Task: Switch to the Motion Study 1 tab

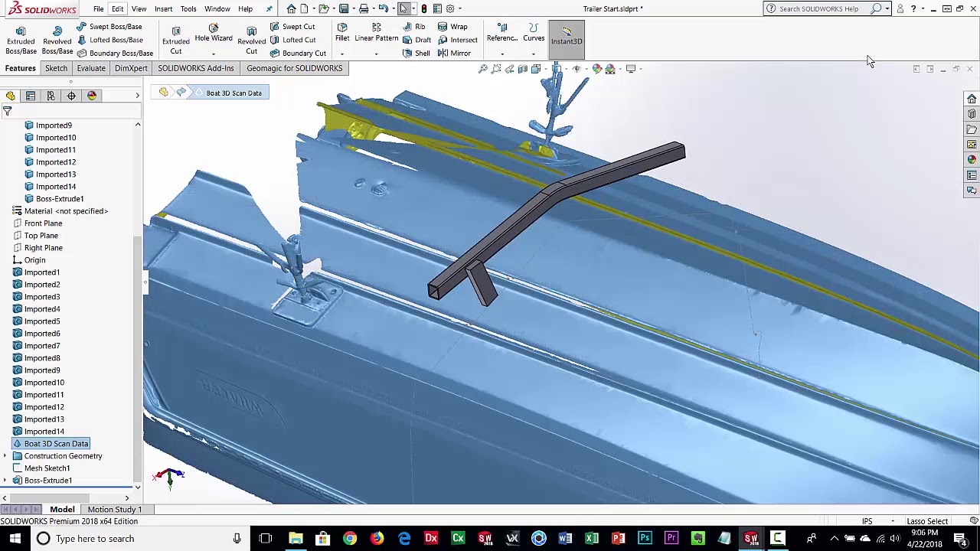Action: coord(114,510)
